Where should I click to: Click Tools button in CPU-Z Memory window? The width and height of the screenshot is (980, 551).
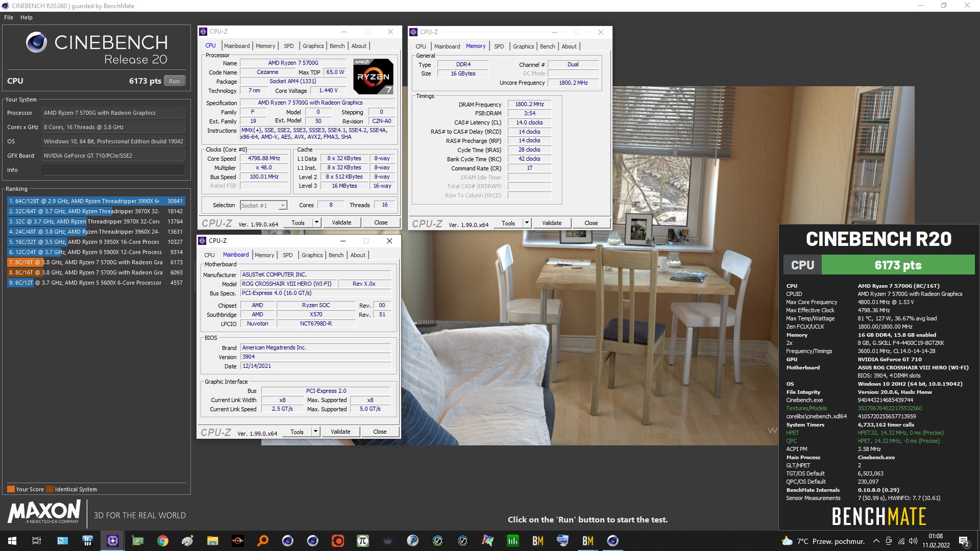click(x=508, y=223)
